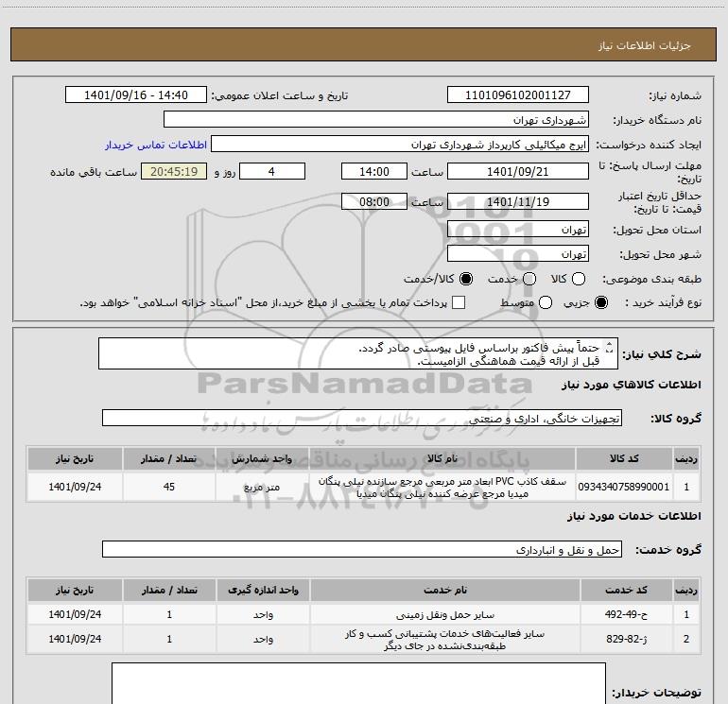This screenshot has height=704, width=728.
Task: Click the remaining time field 20:45:19
Action: click(174, 171)
